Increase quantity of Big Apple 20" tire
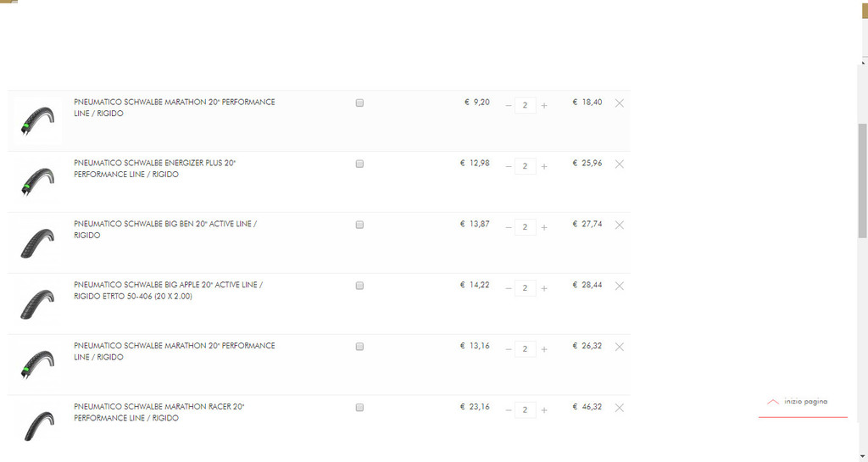868x462 pixels. [x=544, y=287]
